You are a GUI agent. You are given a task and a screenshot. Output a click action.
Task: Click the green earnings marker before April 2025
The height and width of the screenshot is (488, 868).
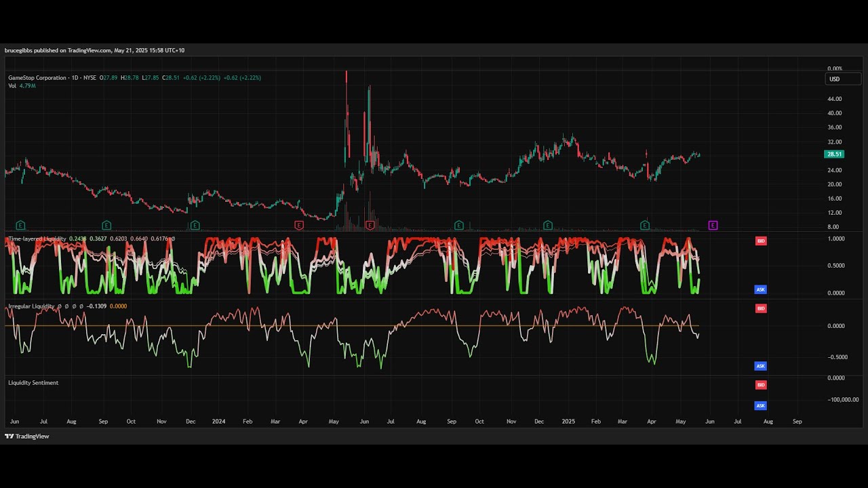click(x=646, y=225)
